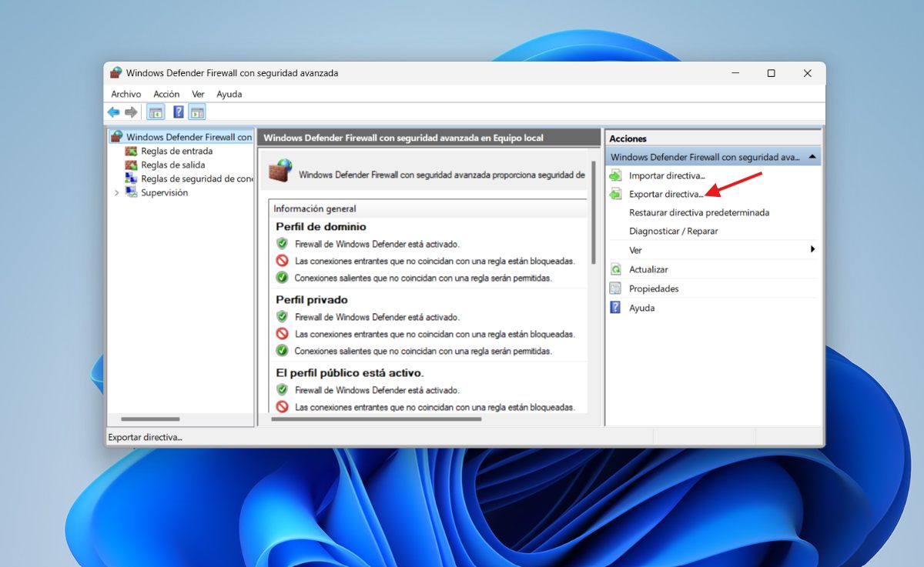Select Reglas de seguridad de conexión
The width and height of the screenshot is (924, 567).
point(197,179)
